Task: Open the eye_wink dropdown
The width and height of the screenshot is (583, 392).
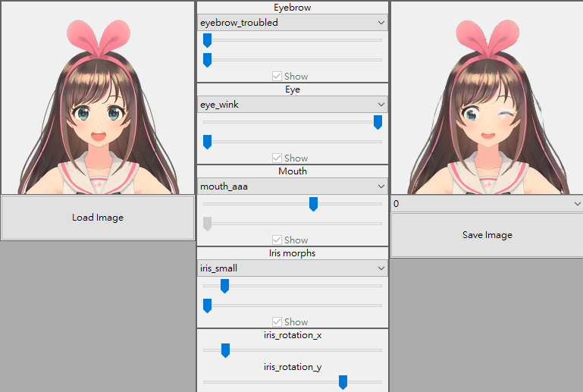Action: tap(292, 105)
